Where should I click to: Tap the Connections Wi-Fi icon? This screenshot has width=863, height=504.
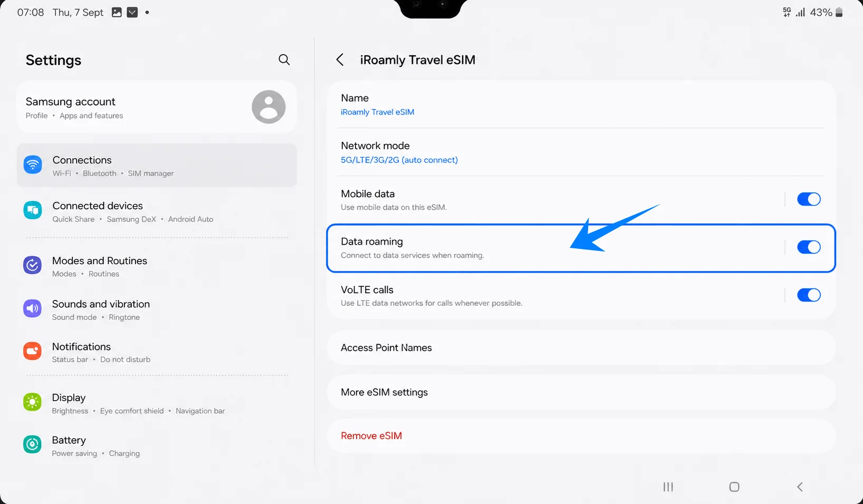coord(33,164)
